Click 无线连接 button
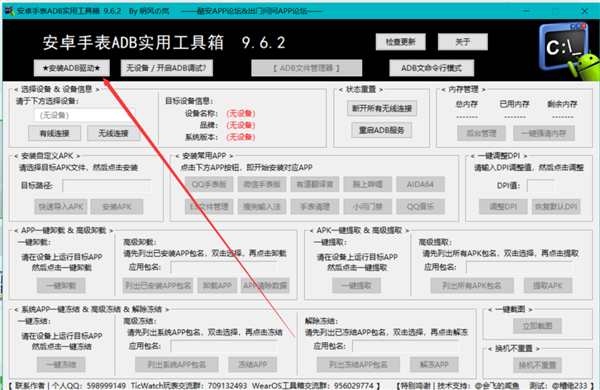Screen dimensions: 600x390 pyautogui.click(x=113, y=133)
